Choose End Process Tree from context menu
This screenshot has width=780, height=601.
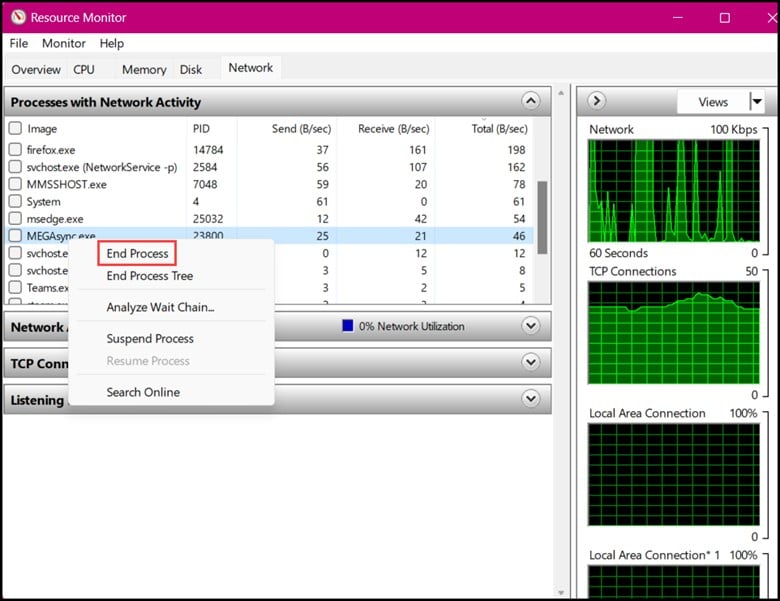(150, 276)
